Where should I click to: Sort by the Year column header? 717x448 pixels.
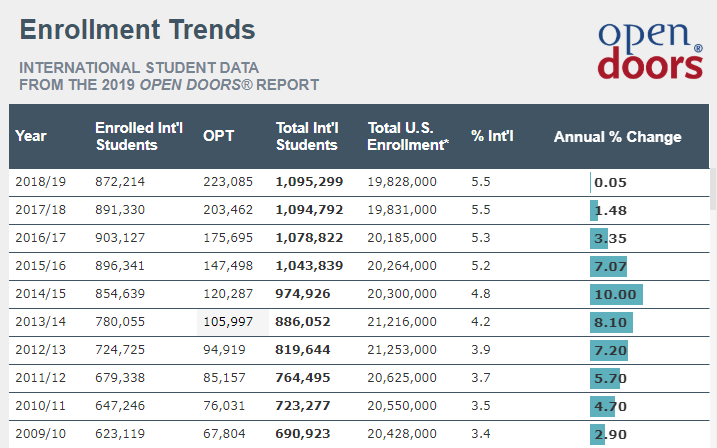[31, 136]
